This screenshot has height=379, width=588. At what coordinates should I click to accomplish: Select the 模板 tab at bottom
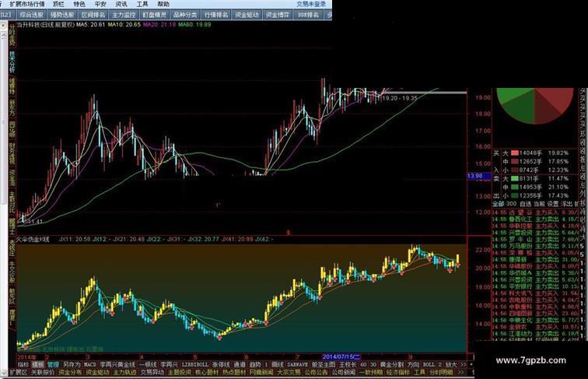[38, 364]
